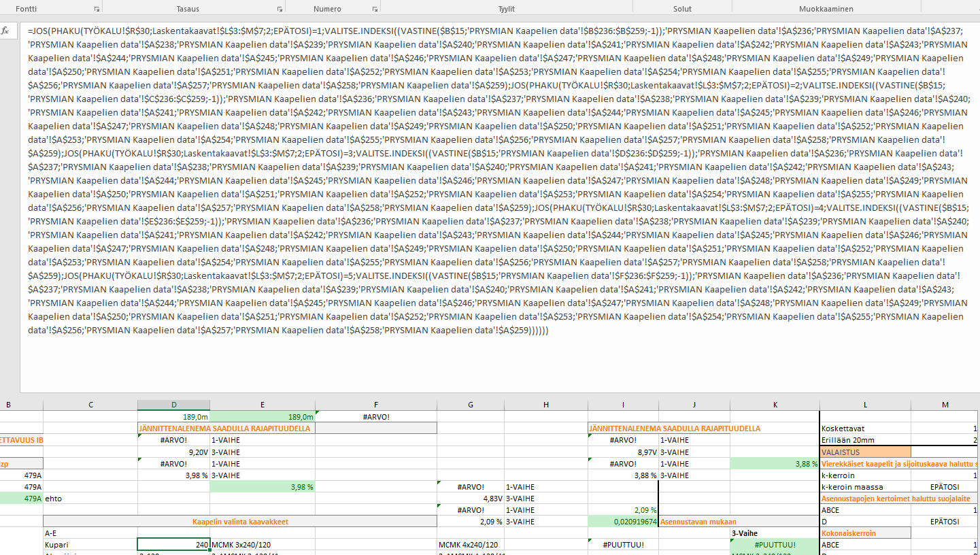Image resolution: width=980 pixels, height=555 pixels.
Task: Click the A-E cell
Action: tap(90, 533)
